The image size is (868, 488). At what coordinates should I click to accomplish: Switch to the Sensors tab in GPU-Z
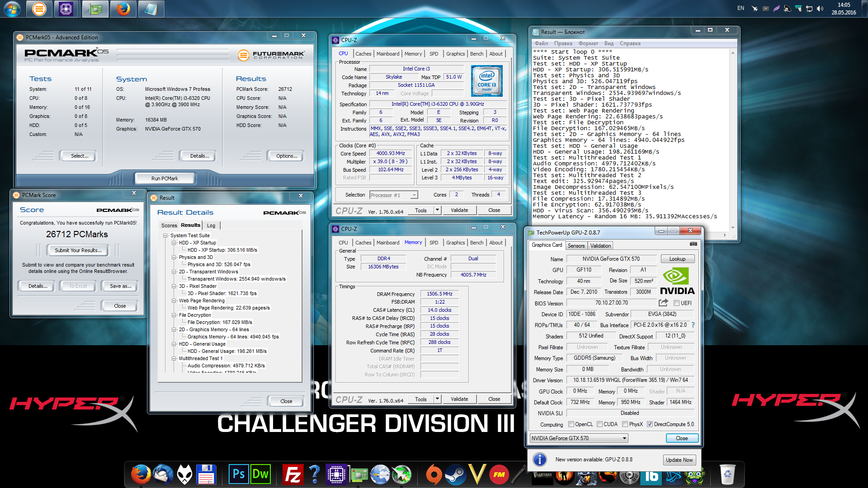576,245
